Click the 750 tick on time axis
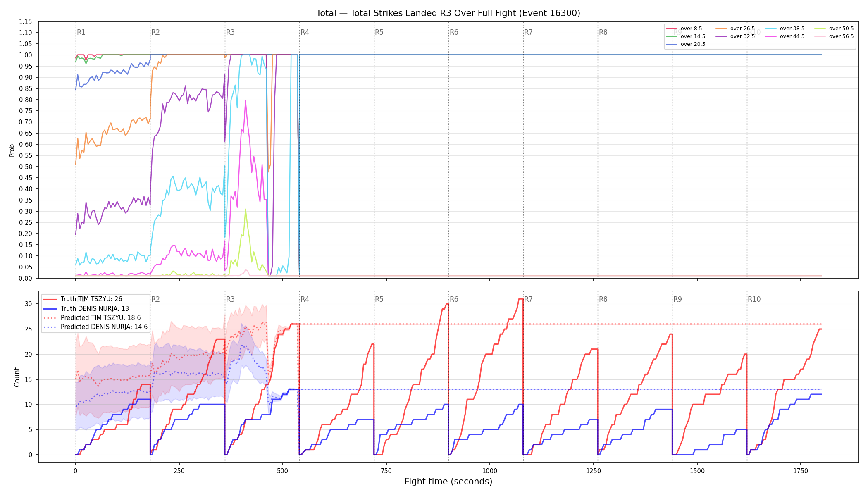The width and height of the screenshot is (868, 496). coord(386,471)
